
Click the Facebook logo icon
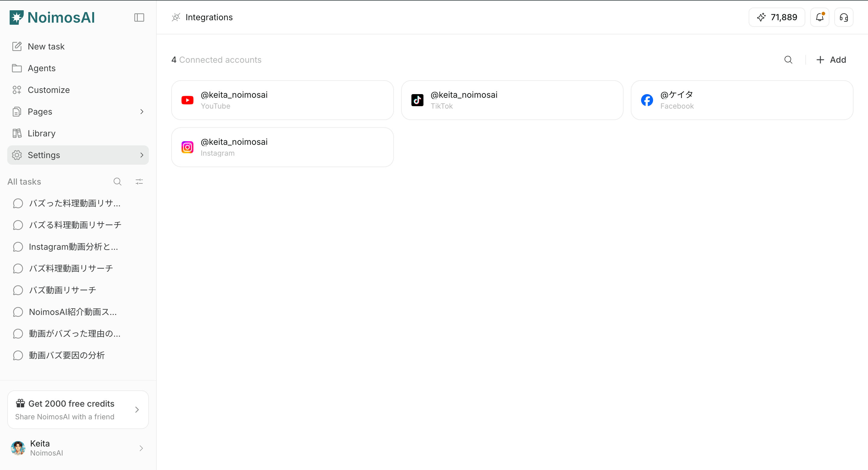[647, 100]
